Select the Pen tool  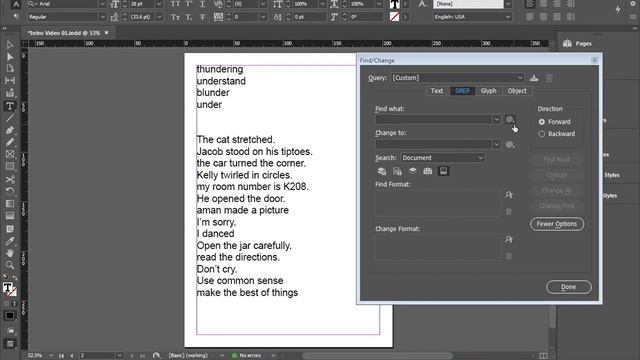point(10,131)
